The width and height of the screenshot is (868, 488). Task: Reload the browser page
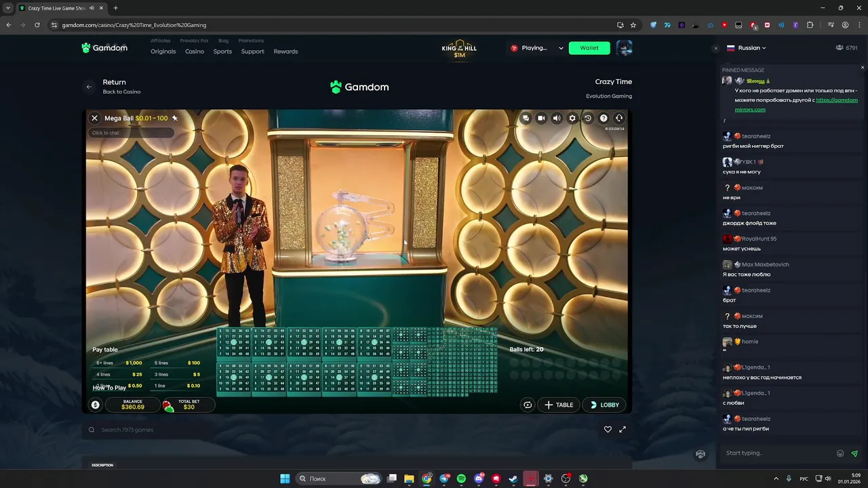tap(37, 25)
